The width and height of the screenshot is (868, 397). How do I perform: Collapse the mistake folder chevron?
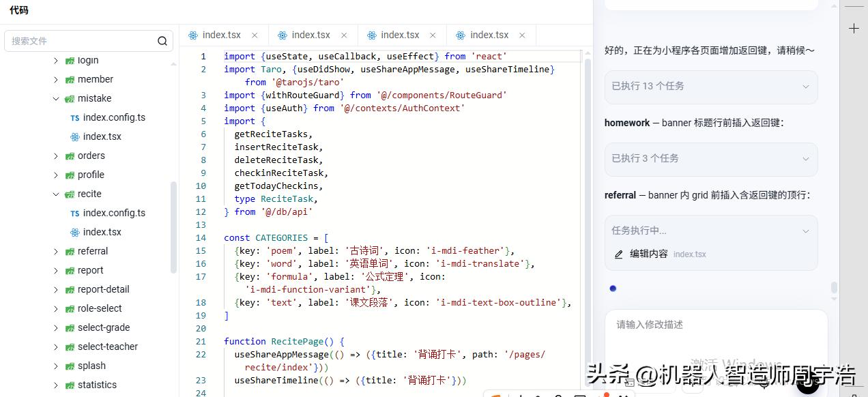tap(56, 98)
